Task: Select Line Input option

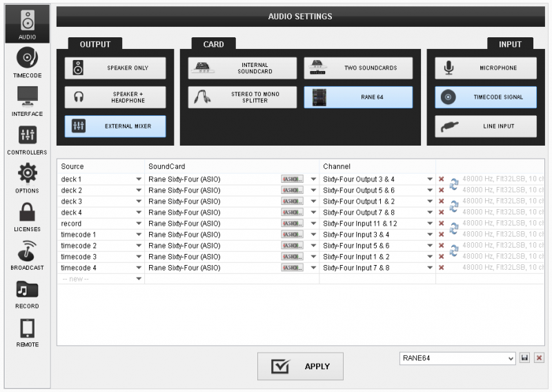Action: [486, 126]
